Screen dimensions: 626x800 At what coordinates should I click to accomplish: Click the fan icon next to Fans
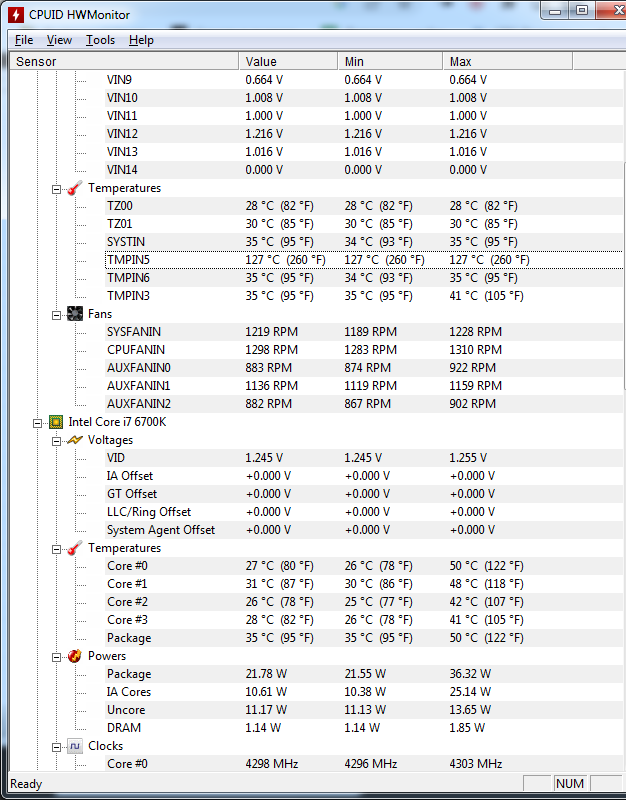point(74,314)
